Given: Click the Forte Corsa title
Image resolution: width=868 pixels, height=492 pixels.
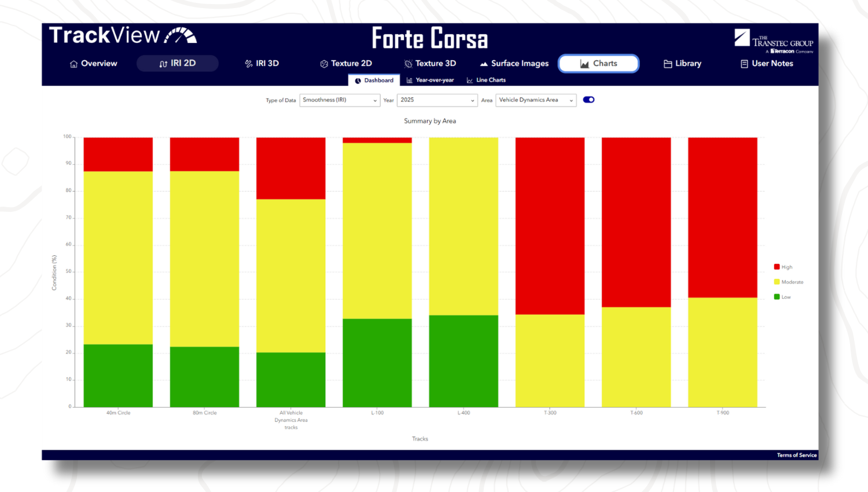Looking at the screenshot, I should tap(430, 39).
